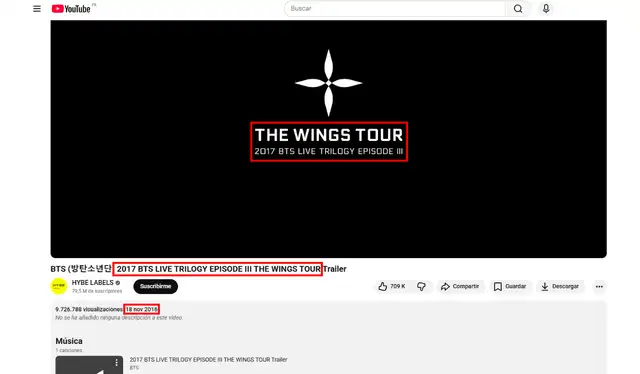
Task: Open the Música section song thumbnail
Action: [89, 365]
